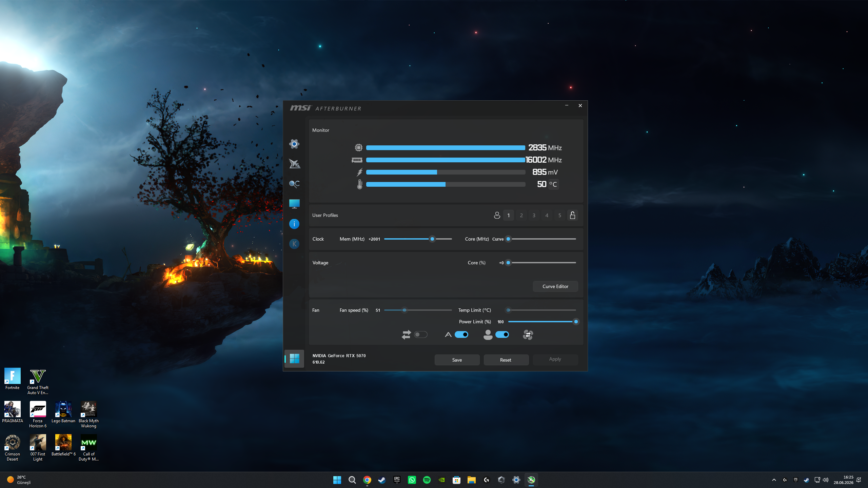Open Grand Theft Auto V desktop shortcut
The width and height of the screenshot is (868, 488).
coord(38,382)
